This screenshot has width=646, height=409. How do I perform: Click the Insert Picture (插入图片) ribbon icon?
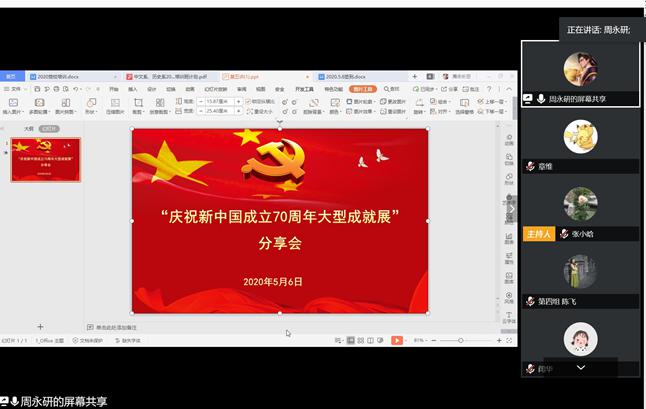[x=13, y=103]
